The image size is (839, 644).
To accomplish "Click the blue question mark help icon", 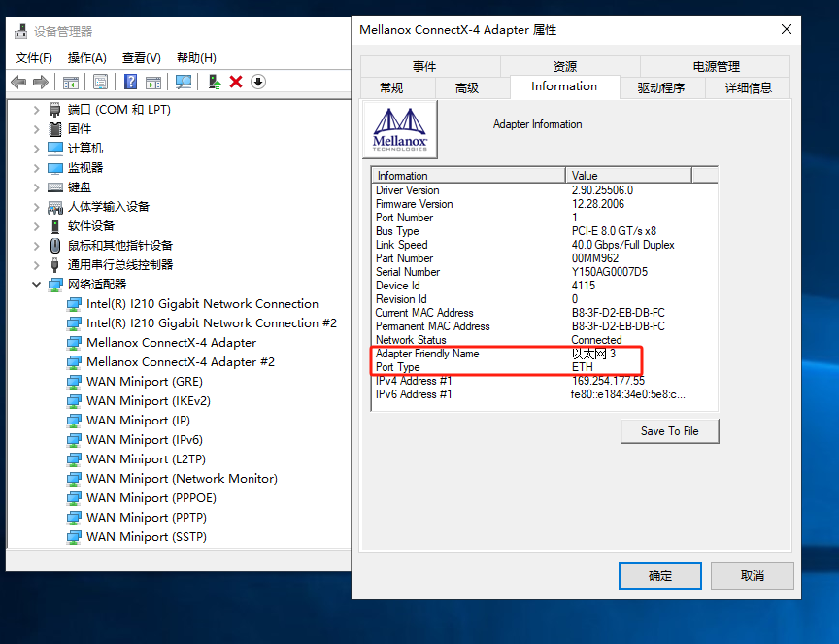I will pyautogui.click(x=130, y=81).
